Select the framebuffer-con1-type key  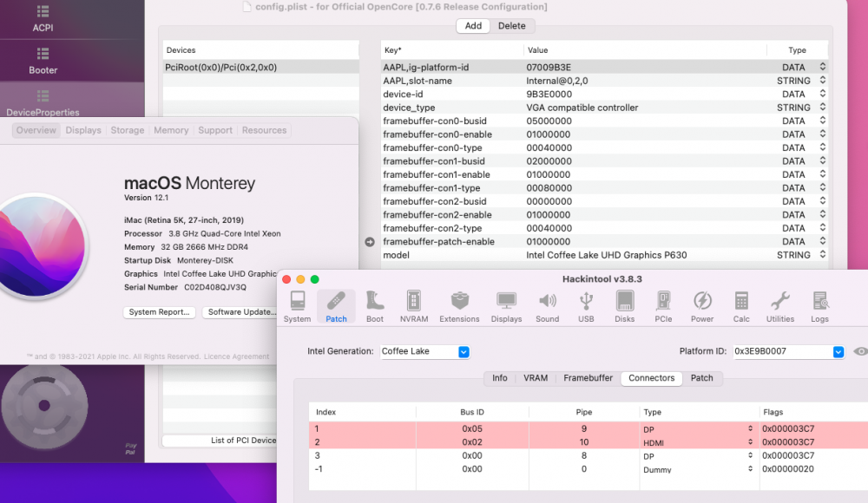click(431, 188)
